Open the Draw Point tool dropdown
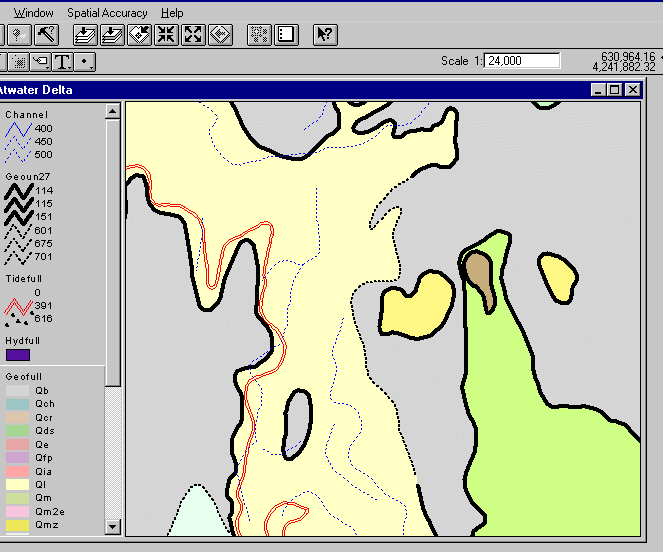The width and height of the screenshot is (663, 552). click(87, 61)
